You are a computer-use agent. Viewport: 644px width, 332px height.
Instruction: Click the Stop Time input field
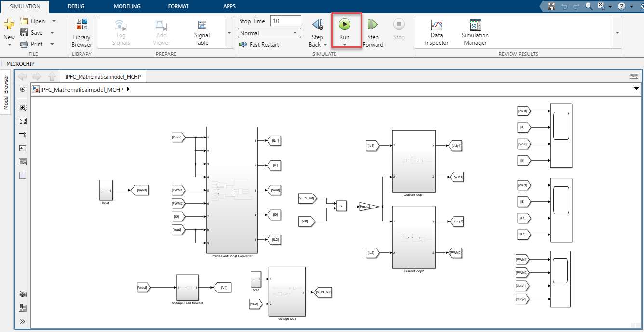click(x=285, y=21)
